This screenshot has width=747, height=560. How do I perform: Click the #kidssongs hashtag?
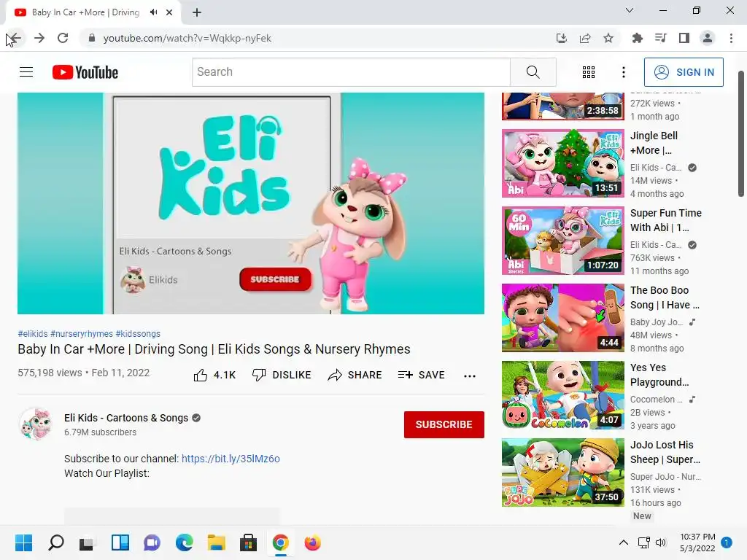click(x=138, y=334)
